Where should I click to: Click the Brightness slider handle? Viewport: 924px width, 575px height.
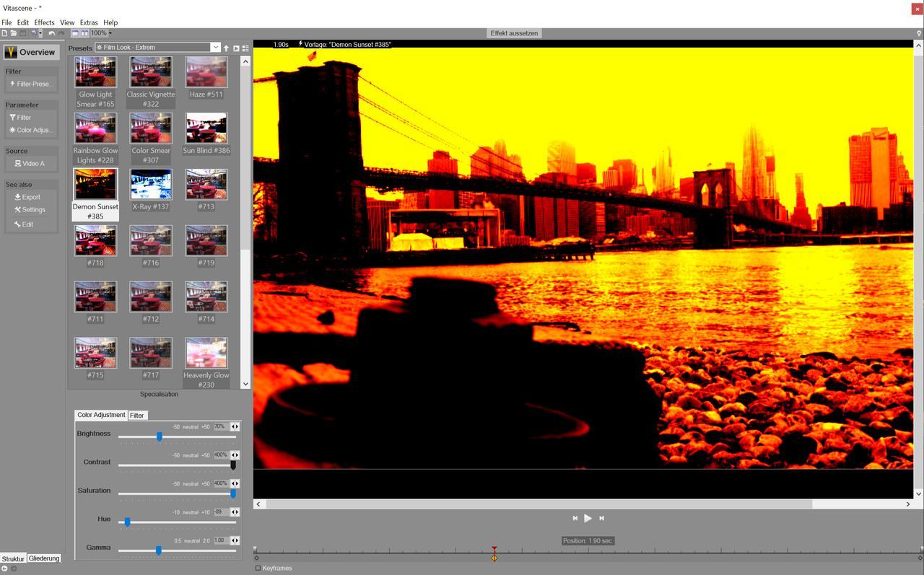tap(160, 437)
